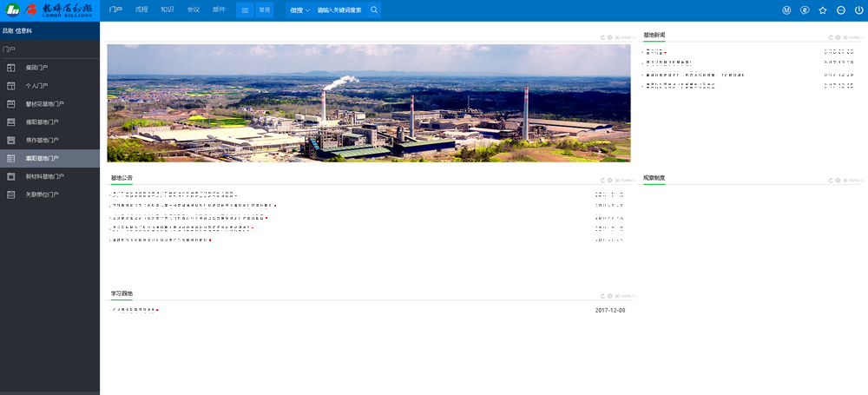Open MORE link in 规章制度 panel
The width and height of the screenshot is (868, 395).
(x=855, y=181)
